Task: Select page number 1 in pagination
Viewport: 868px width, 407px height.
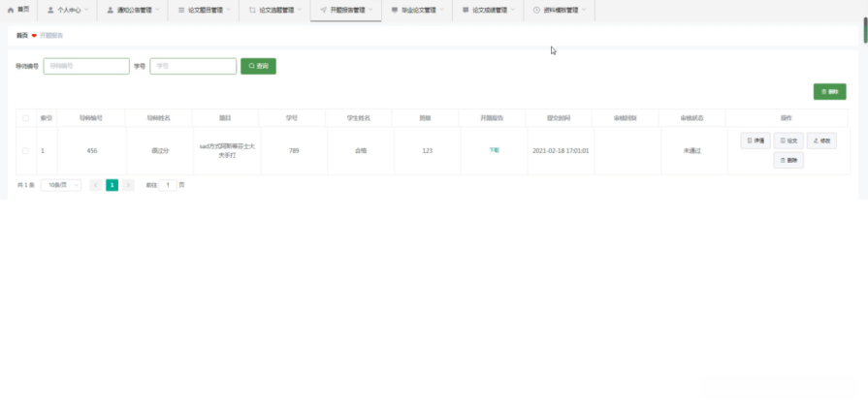Action: (x=112, y=185)
